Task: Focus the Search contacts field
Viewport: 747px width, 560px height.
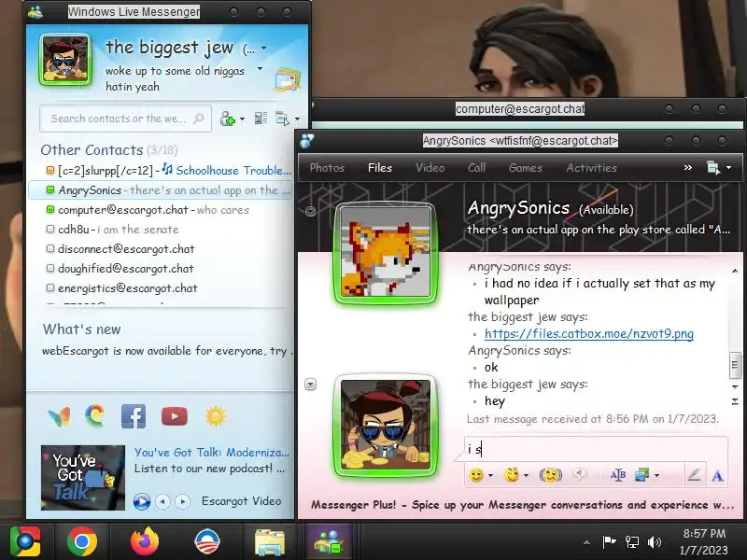Action: coord(125,119)
